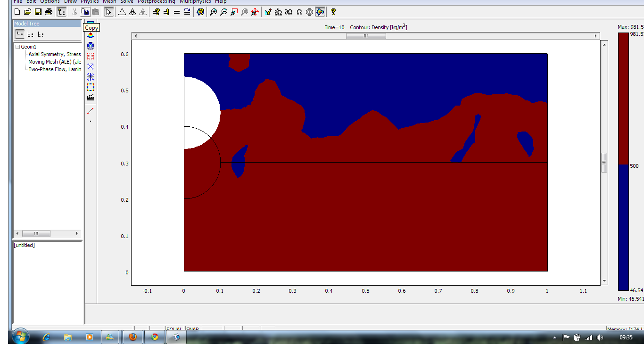Click the red Line tool icon
Viewport: 644px width, 362px height.
[x=91, y=111]
